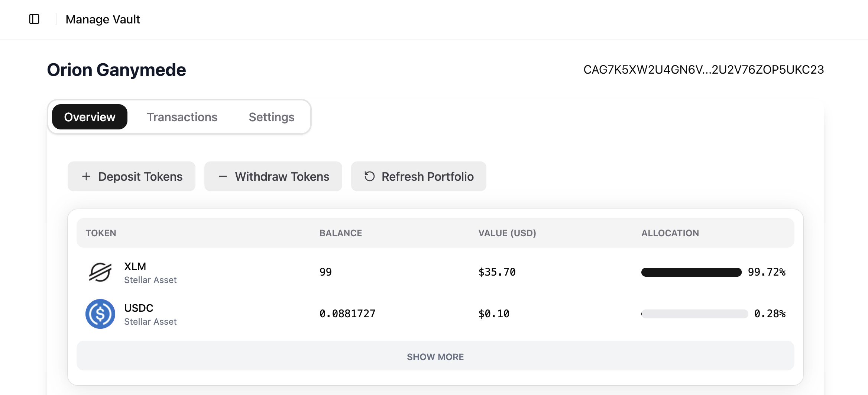Image resolution: width=868 pixels, height=395 pixels.
Task: Select the Overview tab
Action: click(x=89, y=117)
